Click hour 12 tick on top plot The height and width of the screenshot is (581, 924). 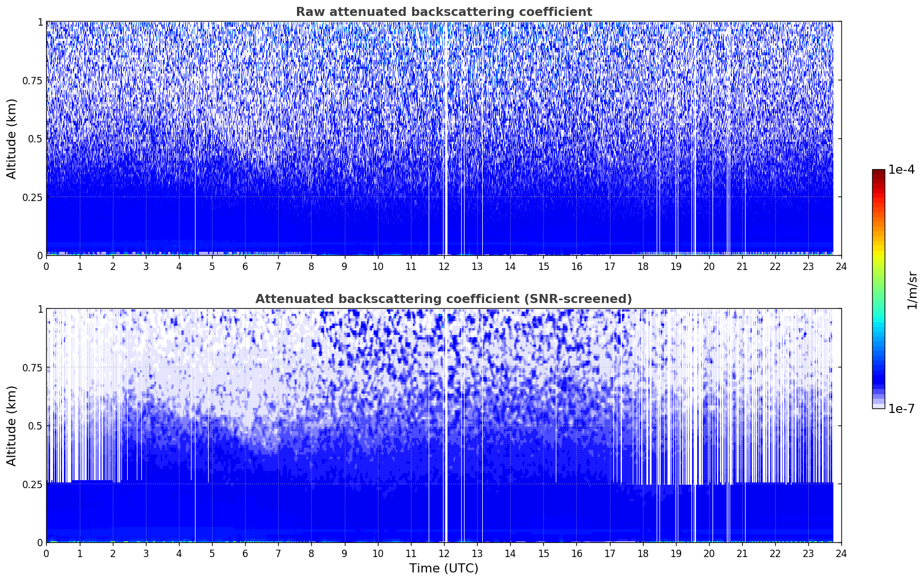[443, 266]
